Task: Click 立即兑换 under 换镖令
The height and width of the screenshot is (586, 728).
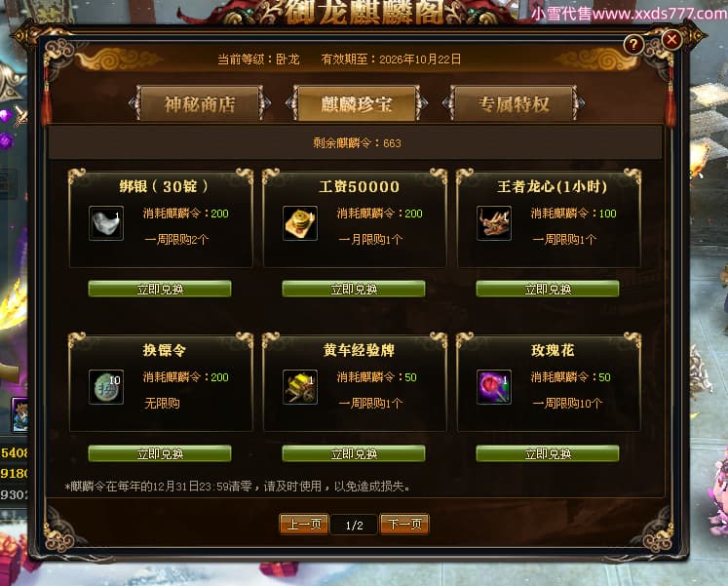Action: (x=160, y=453)
